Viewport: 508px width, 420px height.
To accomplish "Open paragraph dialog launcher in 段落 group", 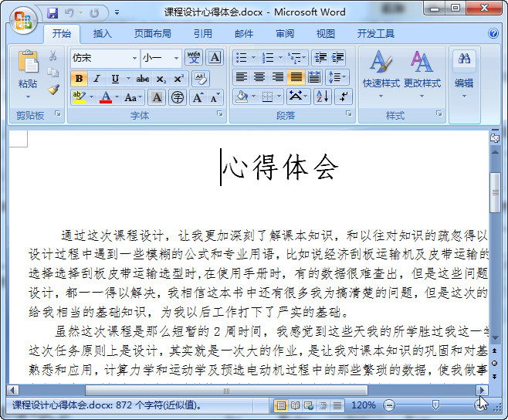I will click(349, 113).
